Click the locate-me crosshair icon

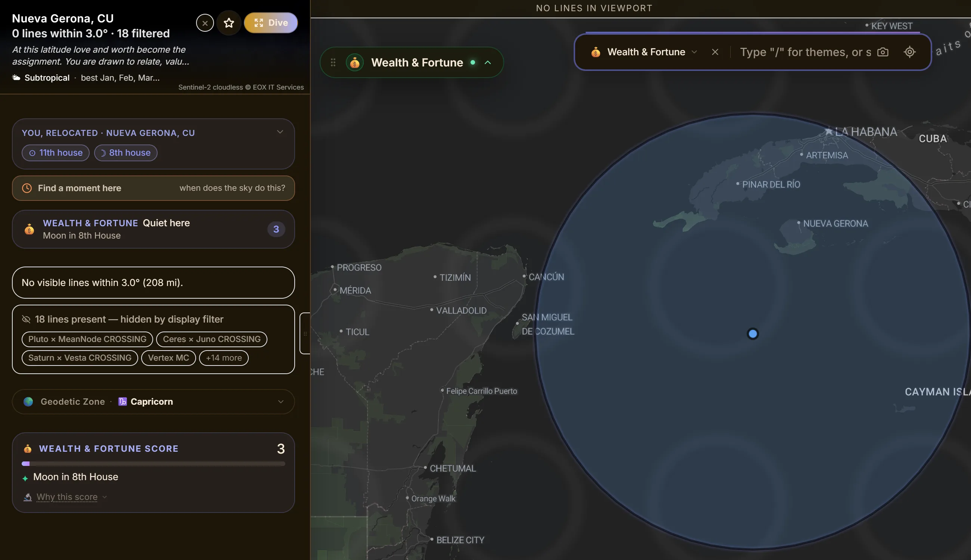tap(910, 52)
